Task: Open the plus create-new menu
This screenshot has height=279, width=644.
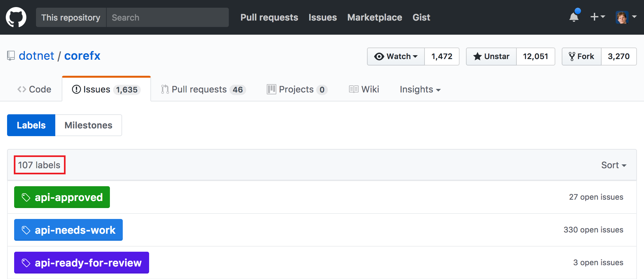Action: click(x=598, y=17)
